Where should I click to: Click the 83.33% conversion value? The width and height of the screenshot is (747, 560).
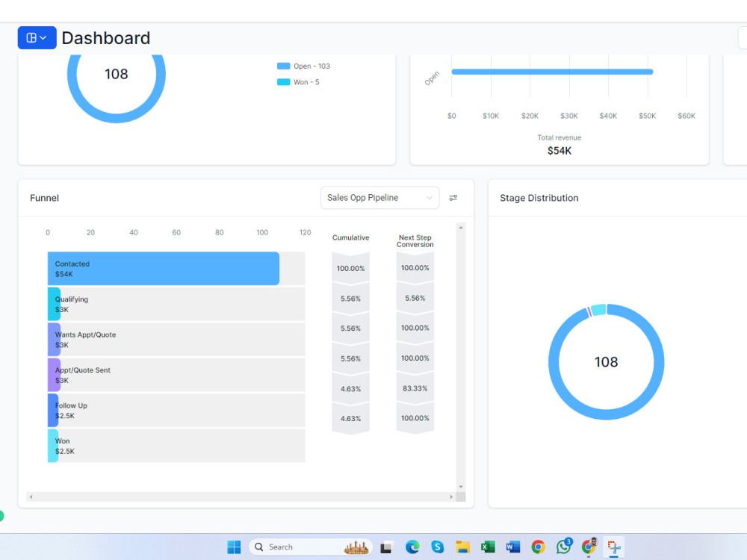(415, 388)
